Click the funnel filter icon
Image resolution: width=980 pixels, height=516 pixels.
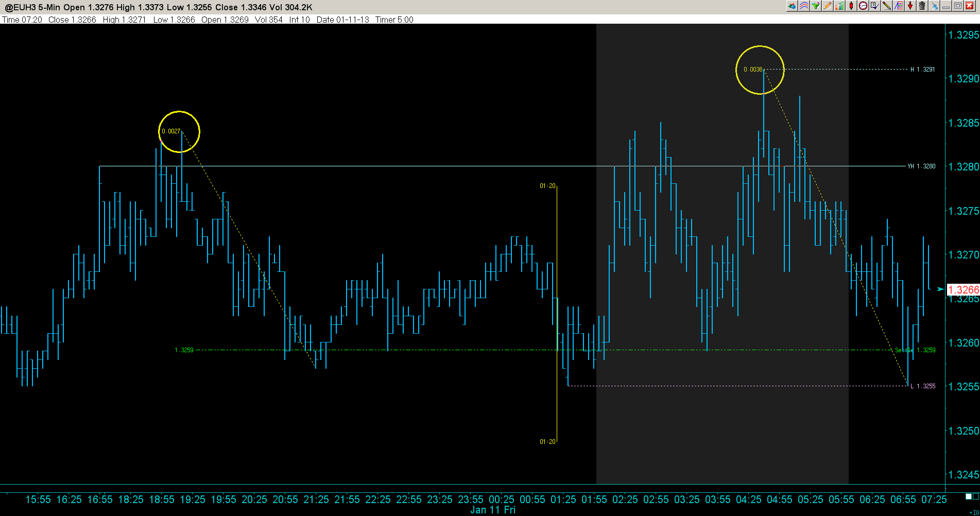[x=816, y=6]
